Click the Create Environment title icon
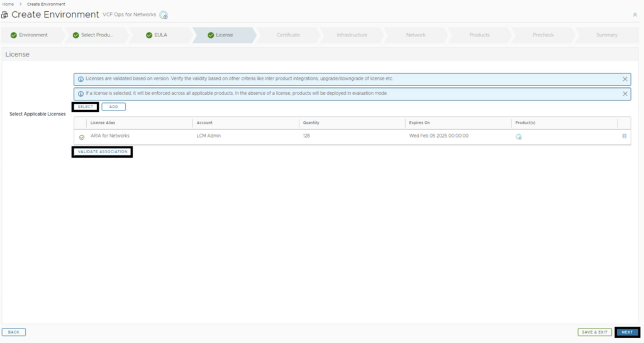The width and height of the screenshot is (644, 343). (5, 15)
